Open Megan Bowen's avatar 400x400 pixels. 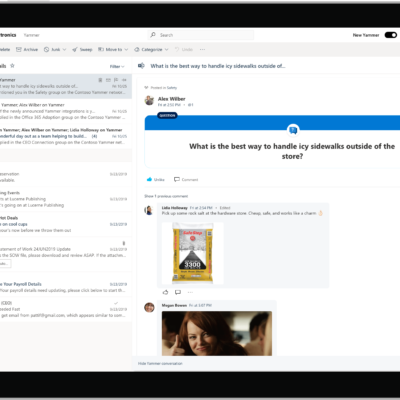[x=149, y=307]
